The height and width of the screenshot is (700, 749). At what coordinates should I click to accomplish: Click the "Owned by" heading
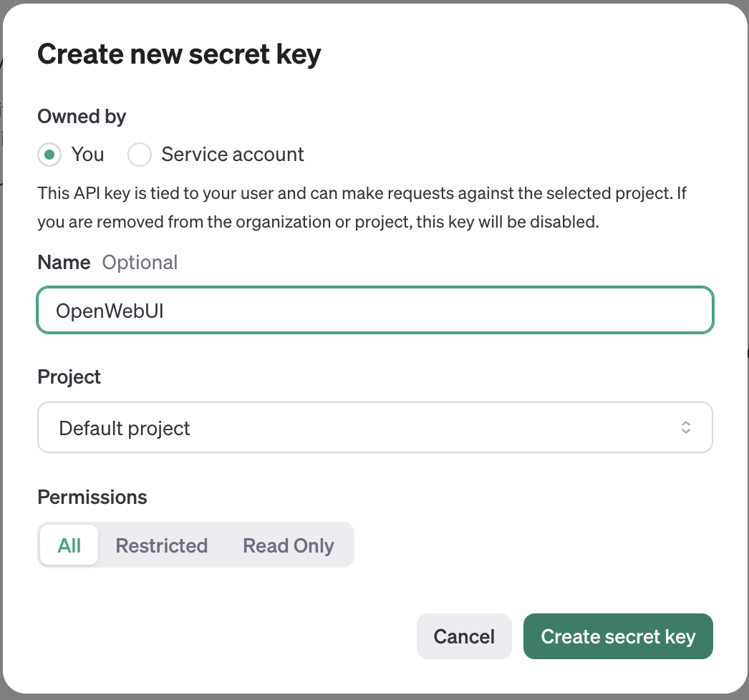82,117
